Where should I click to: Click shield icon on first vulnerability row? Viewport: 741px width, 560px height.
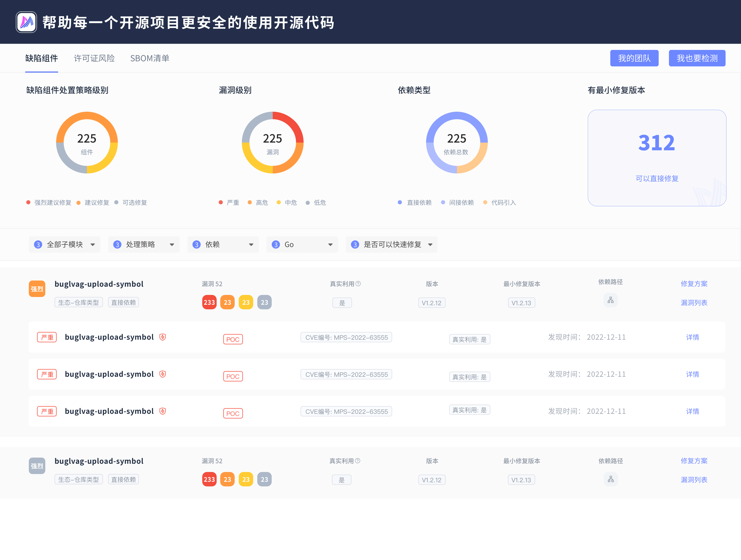[x=163, y=337]
